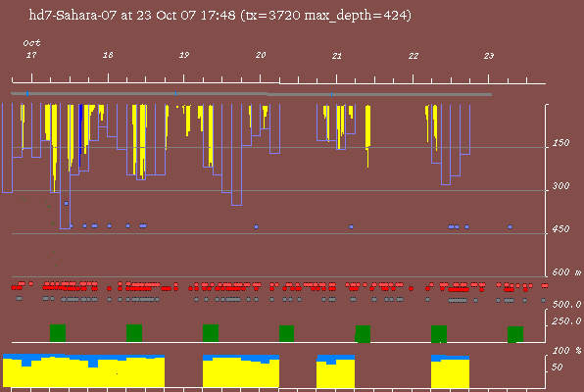Click the widest yellow percent block at bottom left
584x392 pixels.
coord(84,372)
